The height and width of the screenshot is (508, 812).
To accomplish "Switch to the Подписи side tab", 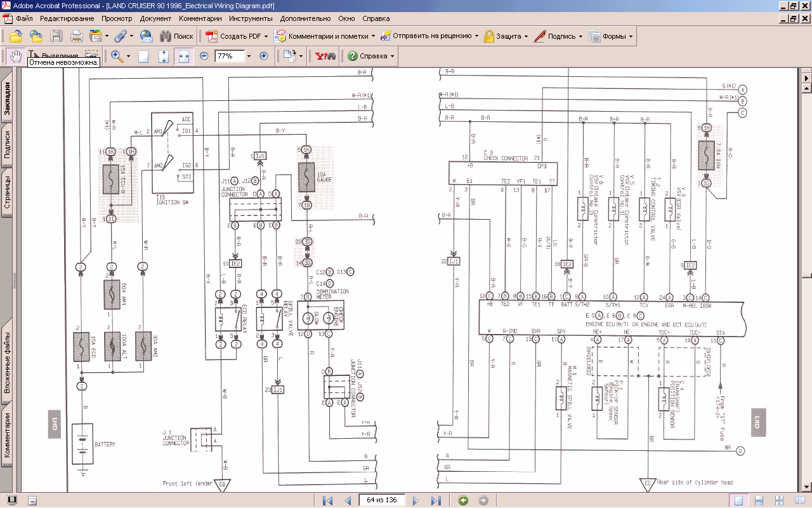I will [6, 145].
